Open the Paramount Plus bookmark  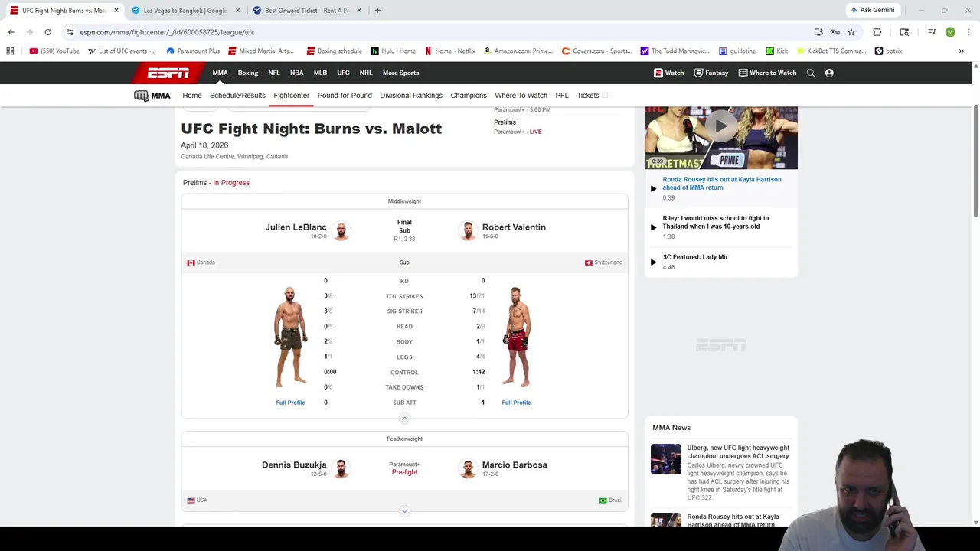coord(193,51)
